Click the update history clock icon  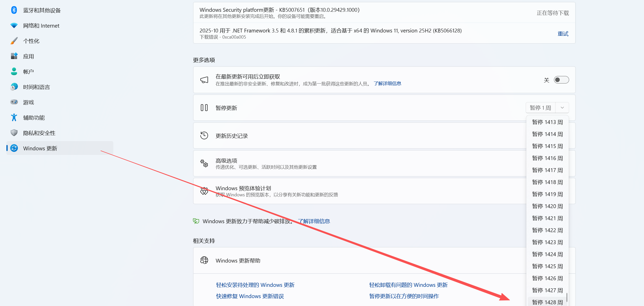[x=204, y=135]
